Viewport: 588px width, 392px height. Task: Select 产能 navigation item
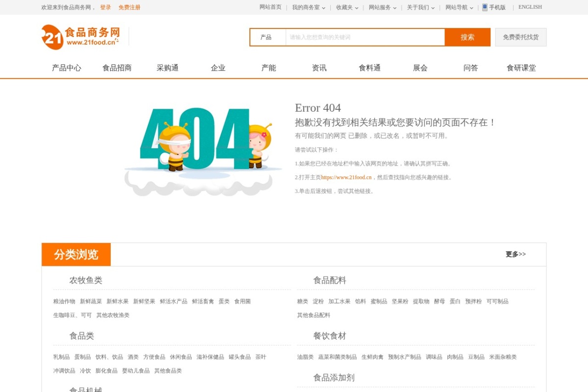click(269, 68)
